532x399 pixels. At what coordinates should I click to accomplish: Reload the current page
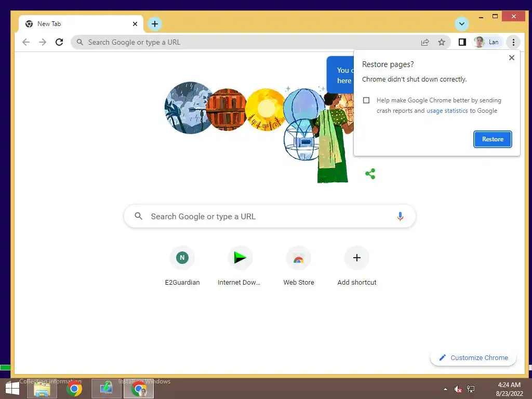[59, 42]
